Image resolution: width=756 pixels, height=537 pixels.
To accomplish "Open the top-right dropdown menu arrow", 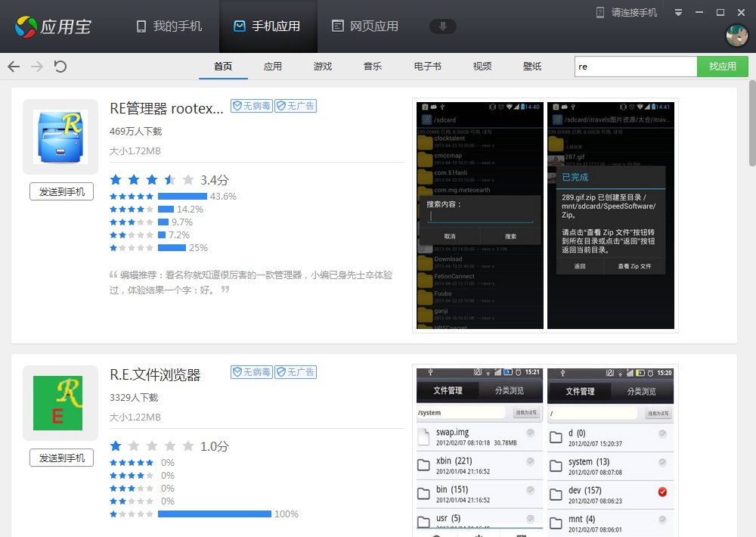I will pyautogui.click(x=678, y=13).
